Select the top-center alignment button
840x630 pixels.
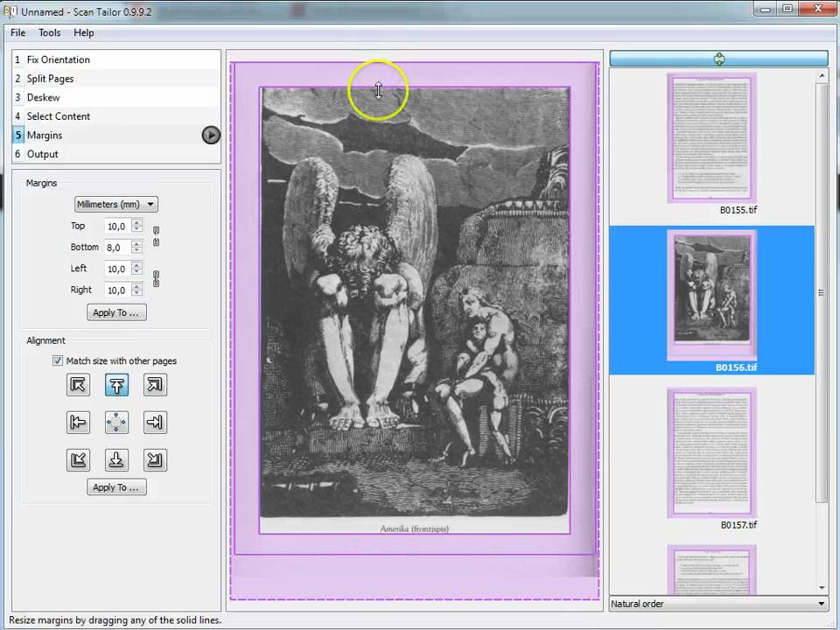tap(116, 385)
